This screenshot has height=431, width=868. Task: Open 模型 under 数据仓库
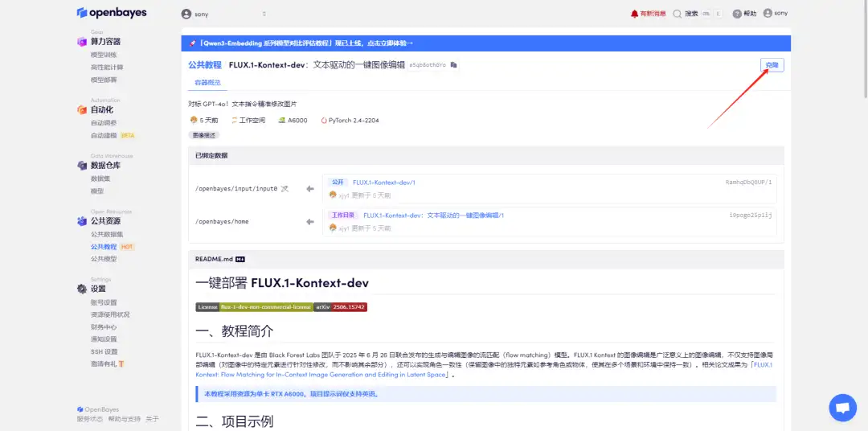(97, 191)
